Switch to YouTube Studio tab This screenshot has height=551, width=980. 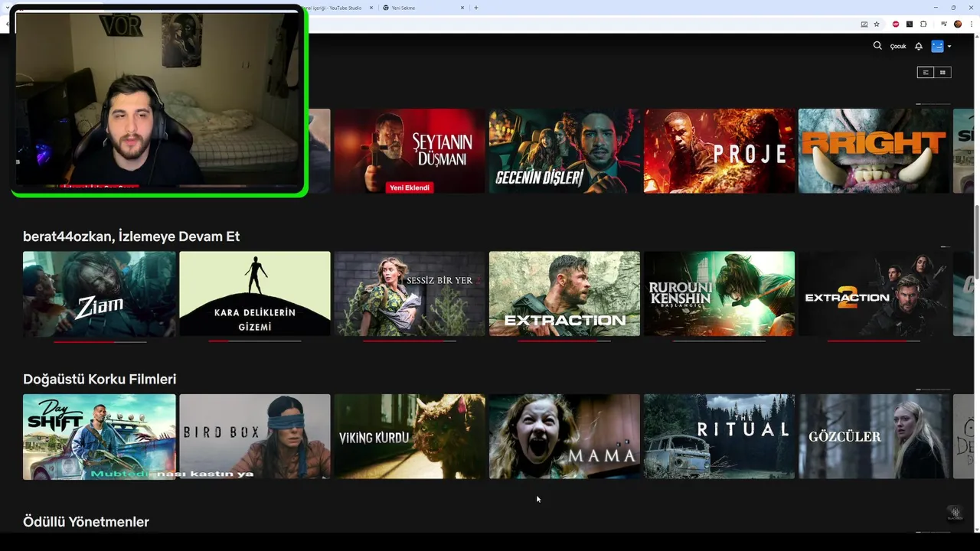(334, 8)
